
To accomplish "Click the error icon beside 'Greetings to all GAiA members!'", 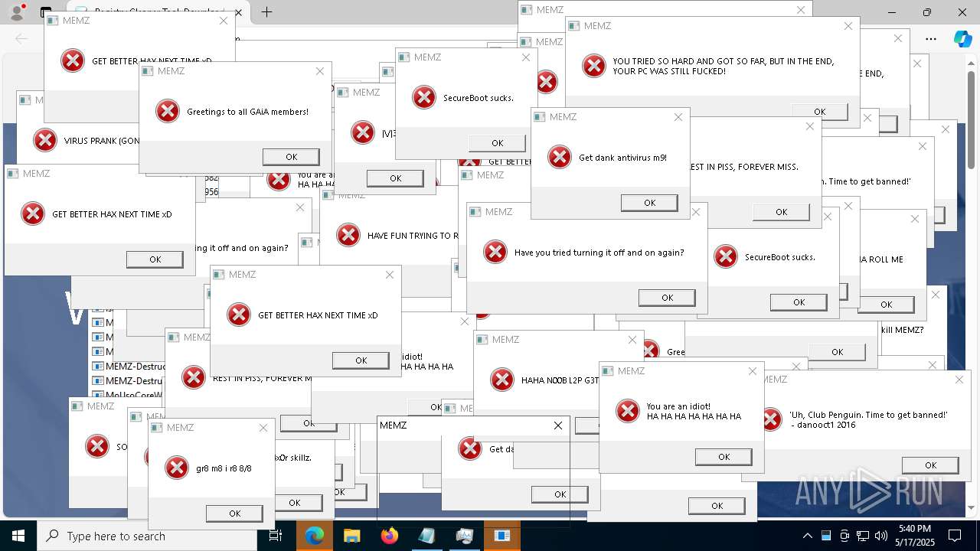I will click(x=168, y=111).
